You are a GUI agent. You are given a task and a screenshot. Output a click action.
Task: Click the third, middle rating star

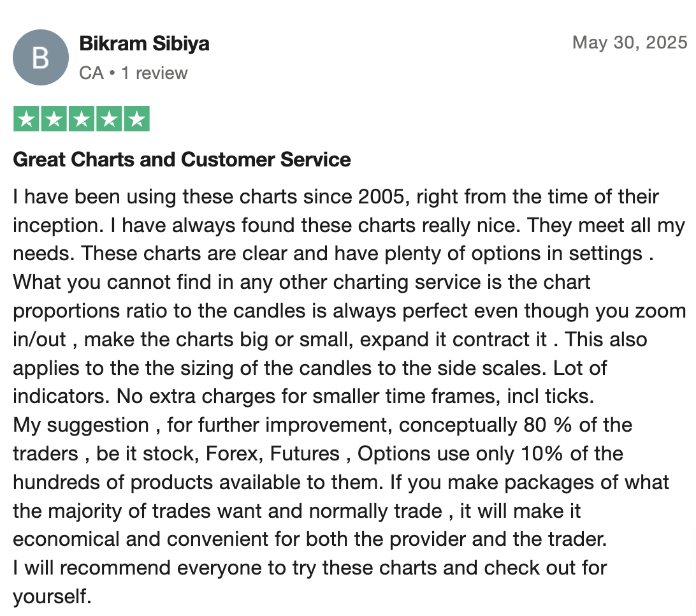click(x=82, y=119)
